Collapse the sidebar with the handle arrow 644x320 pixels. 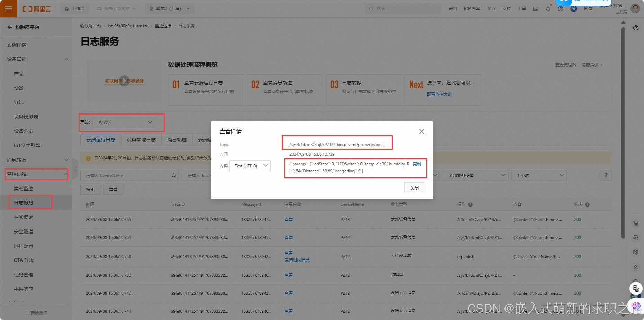(75, 170)
